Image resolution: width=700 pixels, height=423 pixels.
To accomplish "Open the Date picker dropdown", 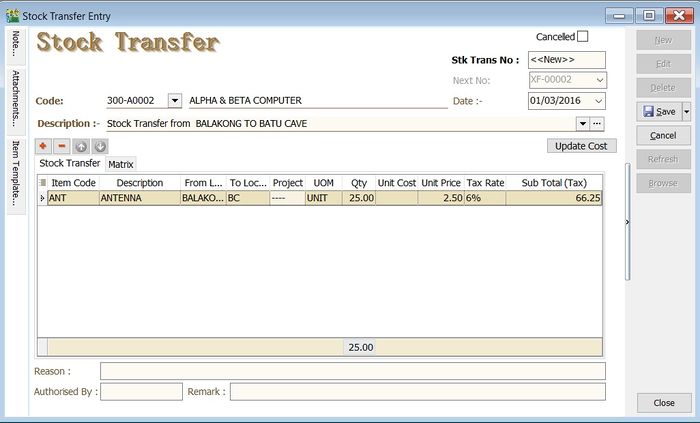I will click(598, 101).
